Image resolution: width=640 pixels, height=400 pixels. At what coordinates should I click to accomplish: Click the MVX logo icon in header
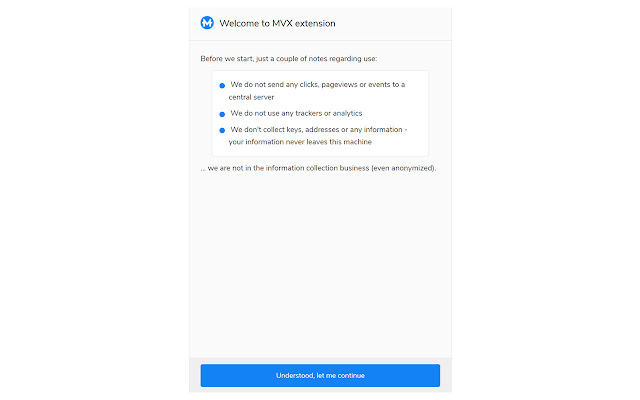coord(207,23)
